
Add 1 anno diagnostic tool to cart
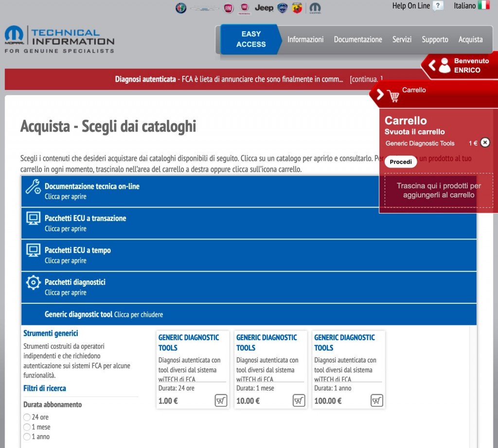click(376, 400)
